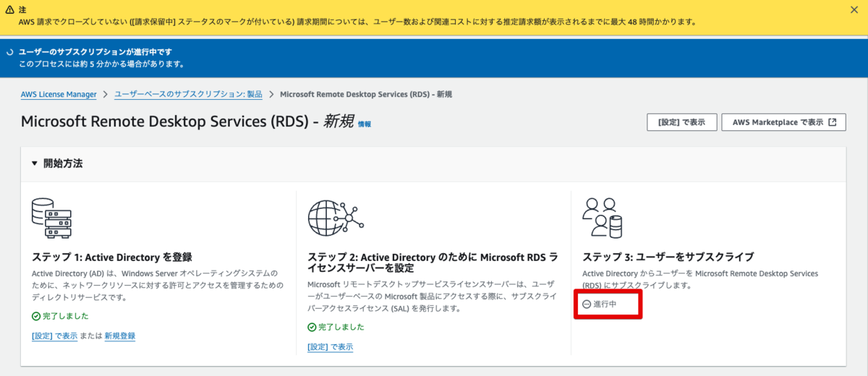868x376 pixels.
Task: Open [設定] で表示 link under step 2
Action: (x=331, y=347)
